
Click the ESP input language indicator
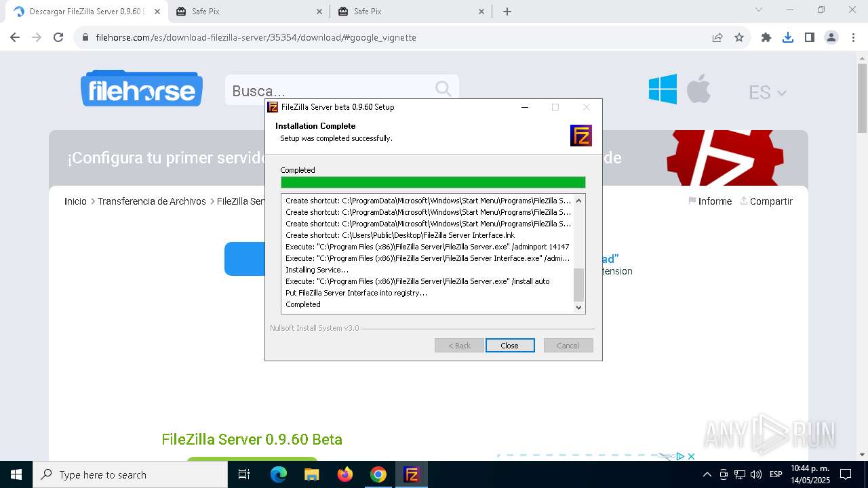[776, 474]
